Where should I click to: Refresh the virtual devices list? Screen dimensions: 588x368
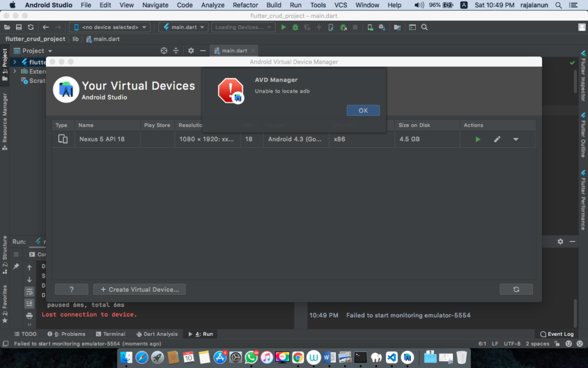(x=516, y=289)
